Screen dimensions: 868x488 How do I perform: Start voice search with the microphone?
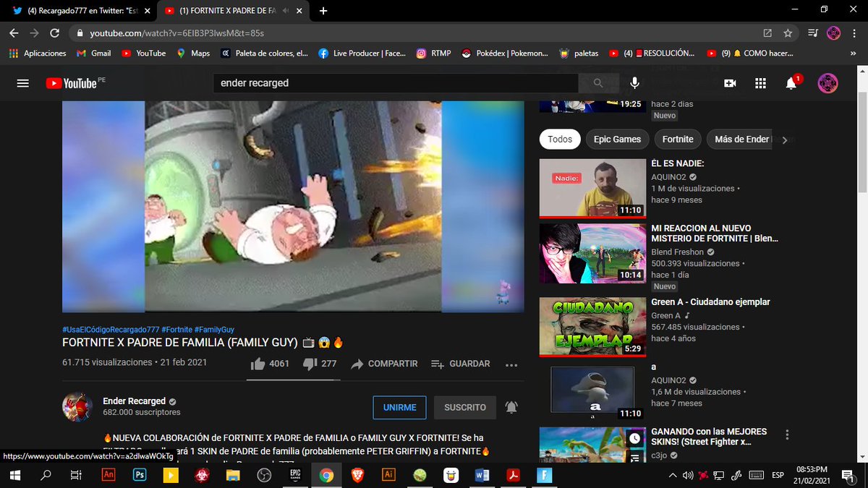pyautogui.click(x=634, y=83)
